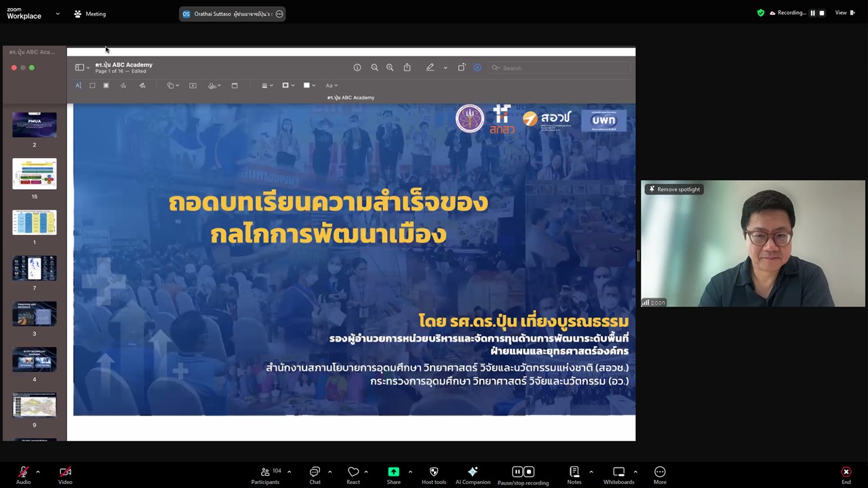Click the Meeting tab

90,14
